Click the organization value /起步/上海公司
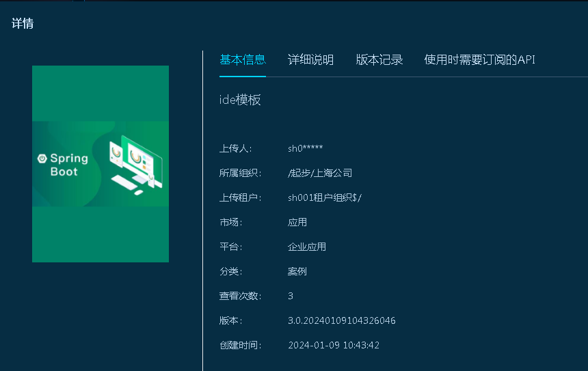This screenshot has width=588, height=371. (x=320, y=173)
